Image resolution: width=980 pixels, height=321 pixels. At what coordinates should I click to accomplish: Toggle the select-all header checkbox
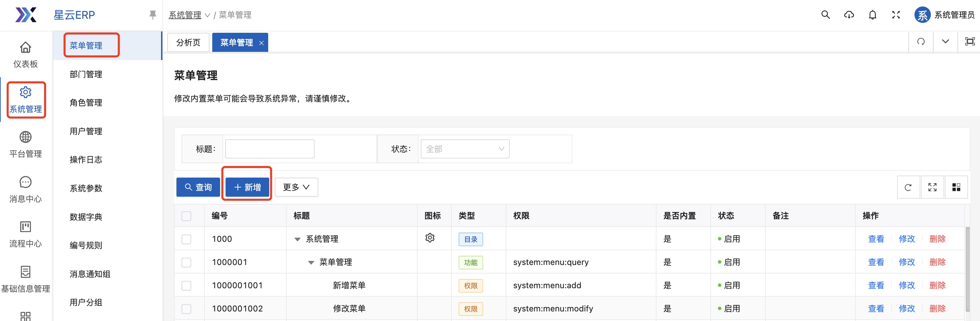pyautogui.click(x=186, y=216)
